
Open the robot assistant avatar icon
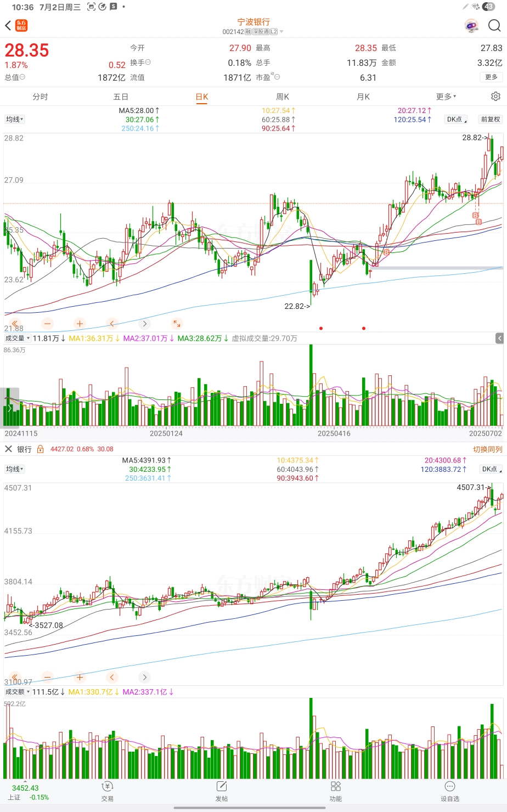[x=471, y=26]
